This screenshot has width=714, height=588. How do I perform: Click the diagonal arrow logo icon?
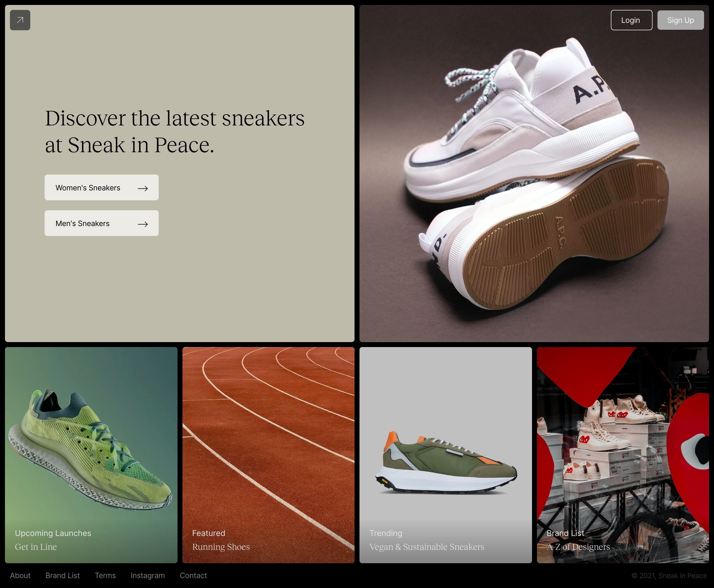pyautogui.click(x=20, y=20)
